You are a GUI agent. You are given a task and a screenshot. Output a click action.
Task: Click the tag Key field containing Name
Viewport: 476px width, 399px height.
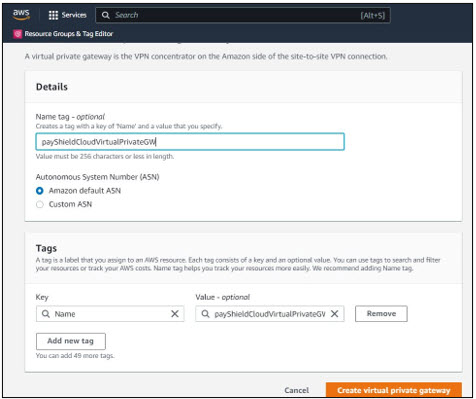(x=110, y=314)
